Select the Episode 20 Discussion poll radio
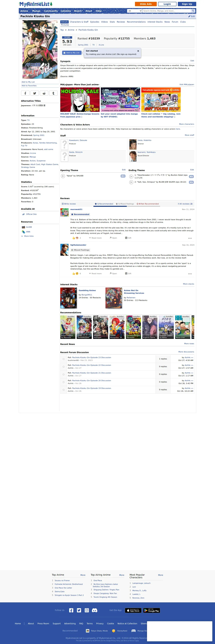The height and width of the screenshot is (644, 215). pyautogui.click(x=64, y=382)
